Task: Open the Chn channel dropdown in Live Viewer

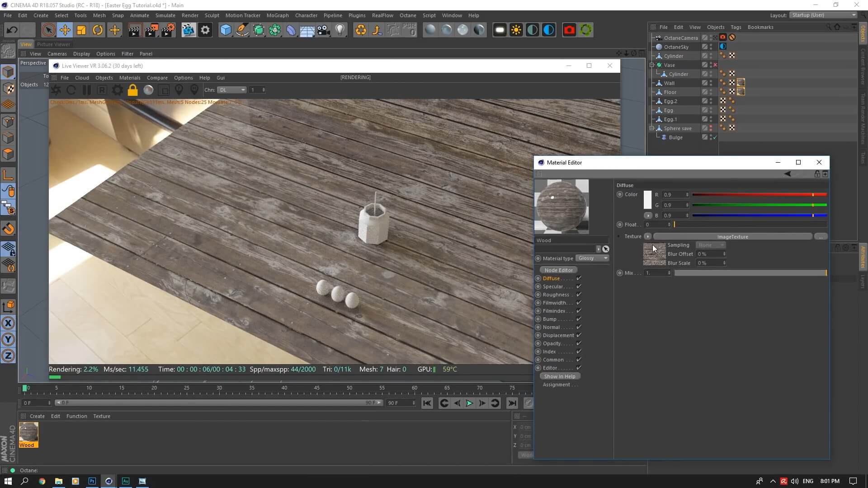Action: [x=232, y=89]
